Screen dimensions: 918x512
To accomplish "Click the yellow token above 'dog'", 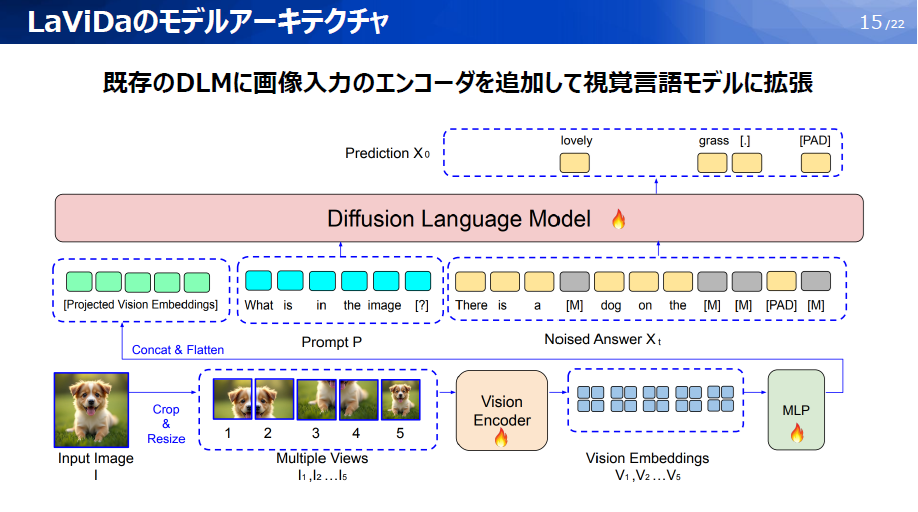I will (609, 281).
